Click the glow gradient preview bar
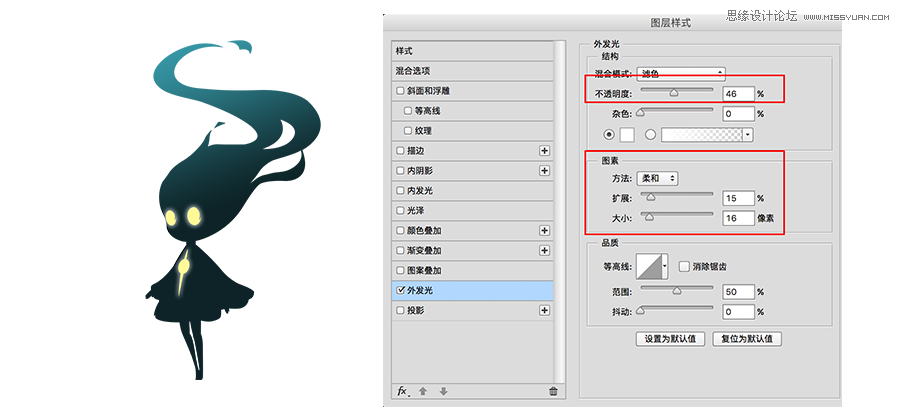Image resolution: width=900 pixels, height=420 pixels. click(702, 135)
